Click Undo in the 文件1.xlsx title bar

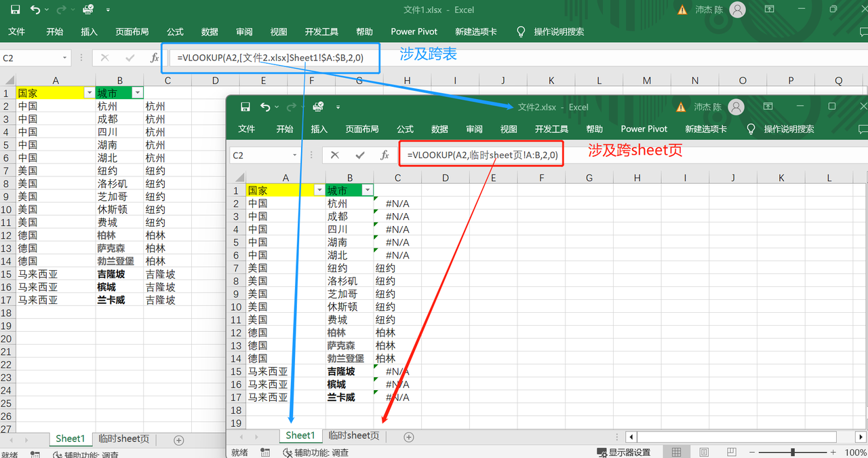point(35,9)
